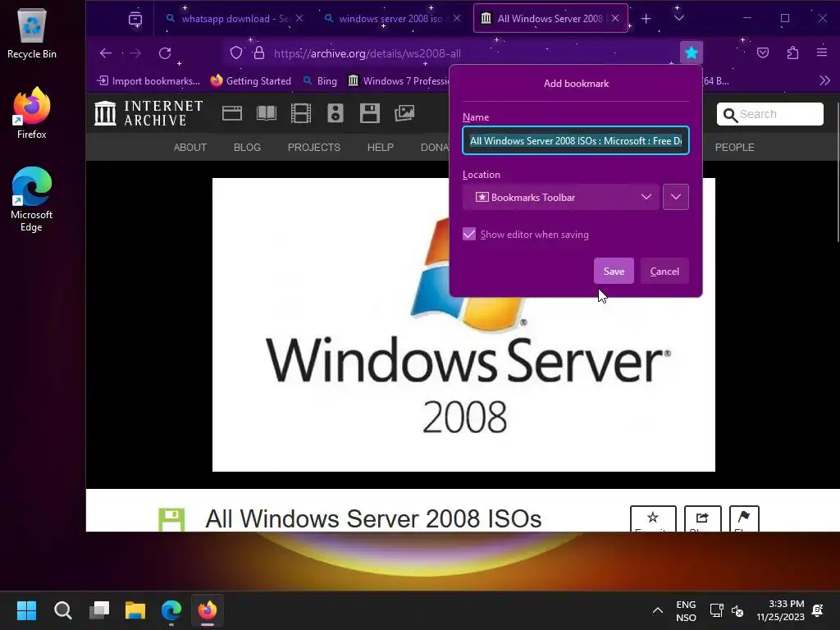The height and width of the screenshot is (630, 840).
Task: Close the windows server 2008 iso tab
Action: click(456, 18)
